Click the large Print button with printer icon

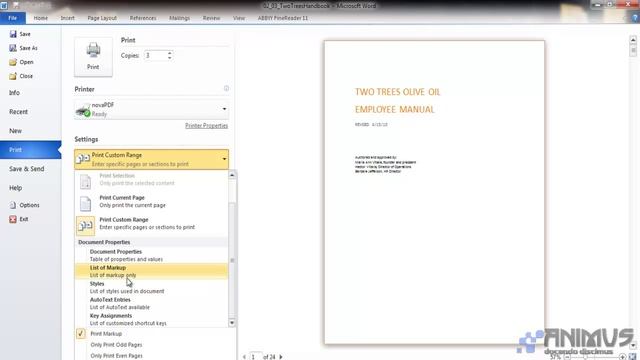[93, 57]
